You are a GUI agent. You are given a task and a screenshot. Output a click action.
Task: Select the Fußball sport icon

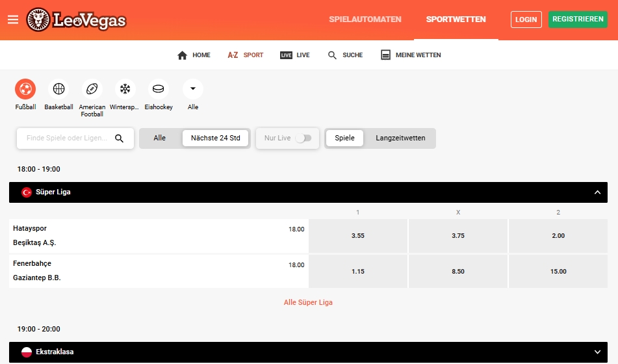25,89
